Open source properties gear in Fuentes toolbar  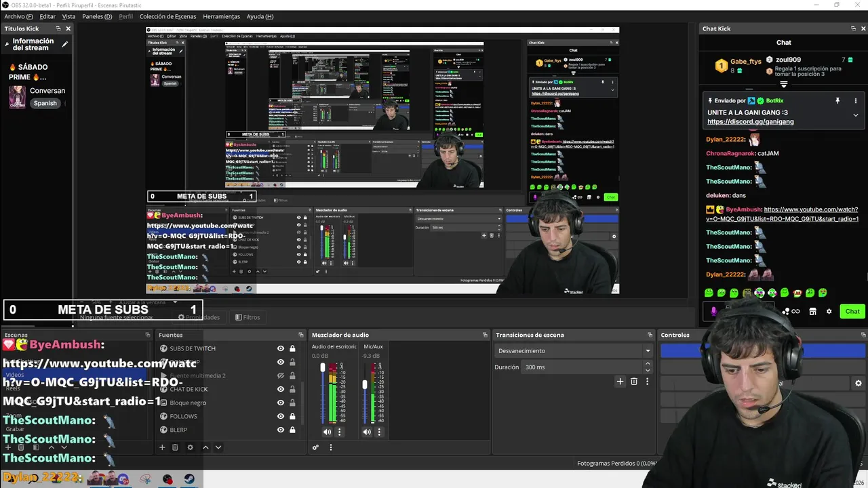click(190, 447)
